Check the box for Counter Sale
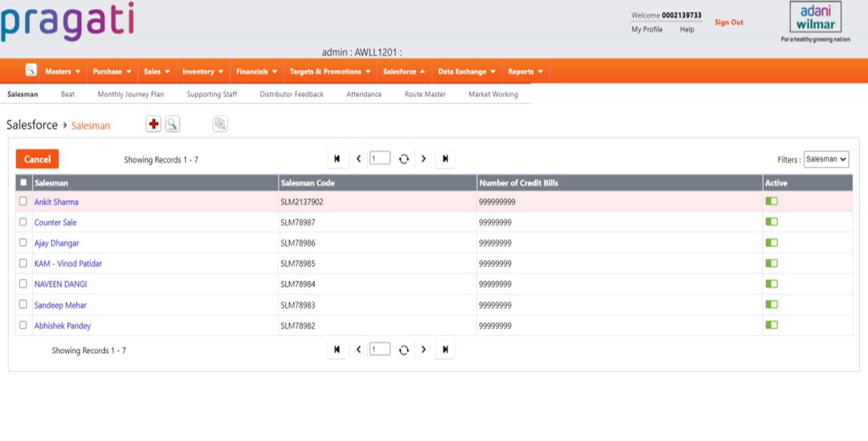 point(23,222)
